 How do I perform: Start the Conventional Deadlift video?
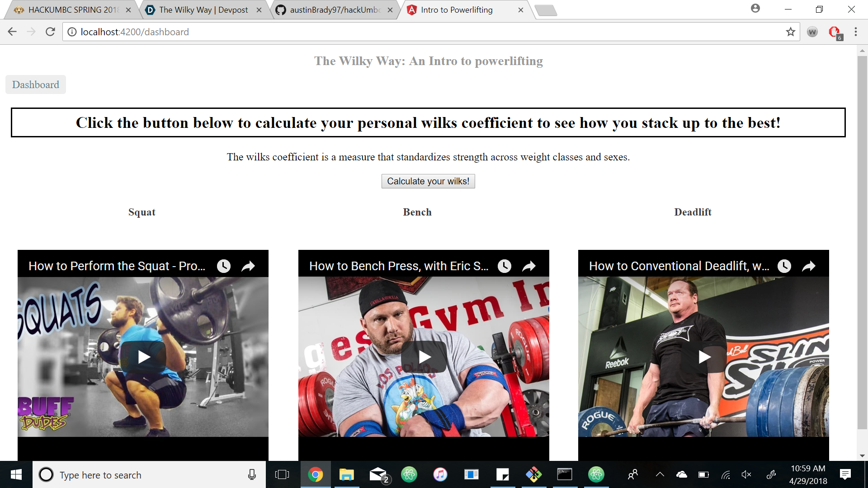click(703, 357)
